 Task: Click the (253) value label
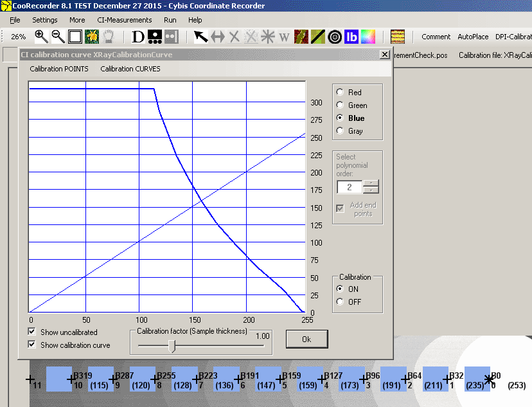pos(517,385)
